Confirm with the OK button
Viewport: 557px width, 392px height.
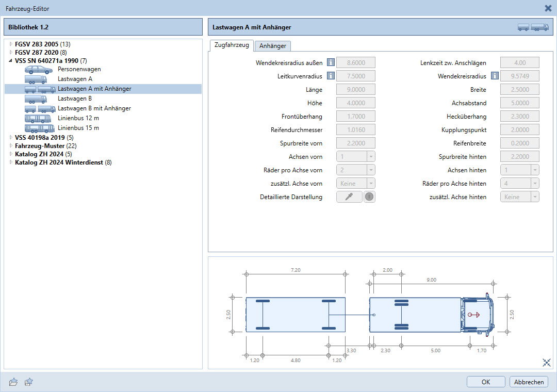[x=486, y=382]
